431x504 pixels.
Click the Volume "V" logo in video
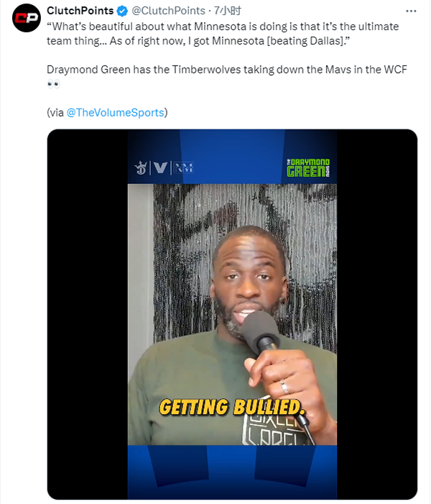pyautogui.click(x=161, y=168)
